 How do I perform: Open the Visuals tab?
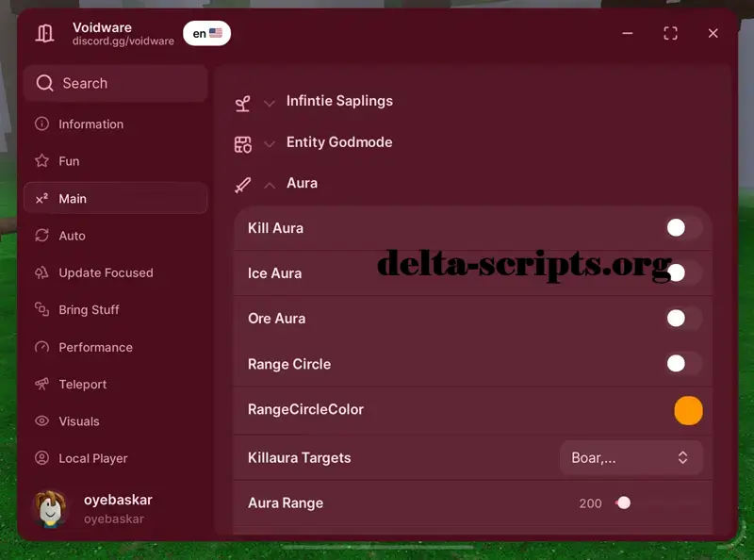115,421
